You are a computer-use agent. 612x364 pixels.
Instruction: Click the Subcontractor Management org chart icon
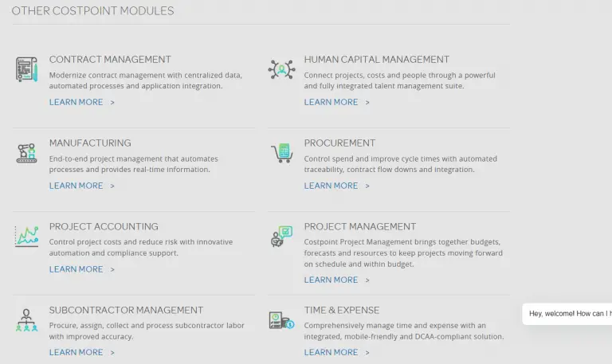click(26, 320)
